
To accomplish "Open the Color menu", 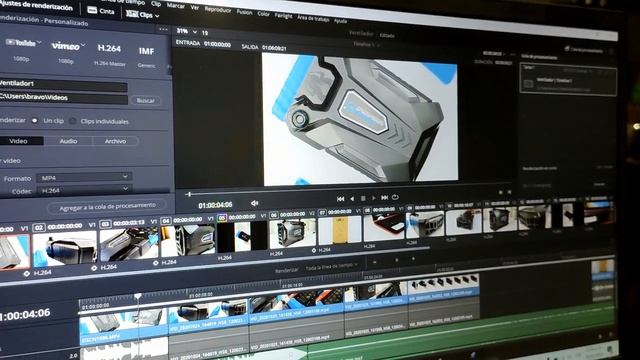I will point(263,13).
